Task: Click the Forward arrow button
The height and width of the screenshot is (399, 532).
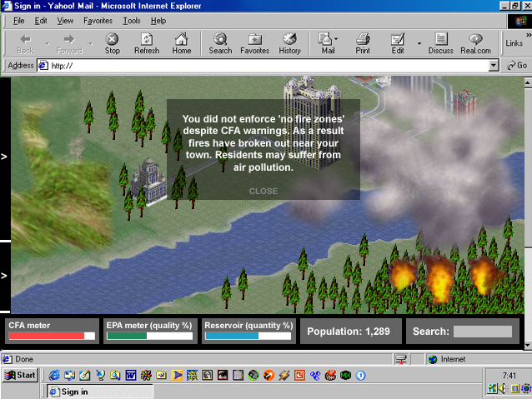Action: click(69, 43)
